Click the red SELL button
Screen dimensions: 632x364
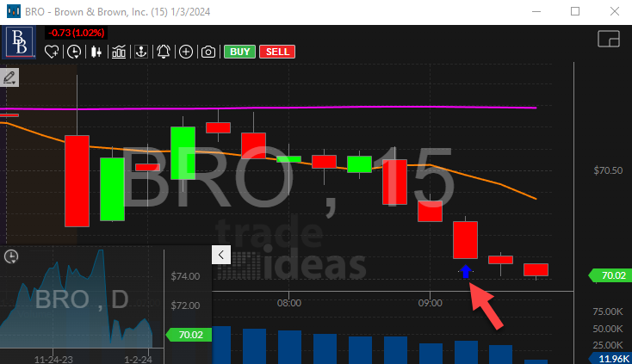[x=277, y=52]
